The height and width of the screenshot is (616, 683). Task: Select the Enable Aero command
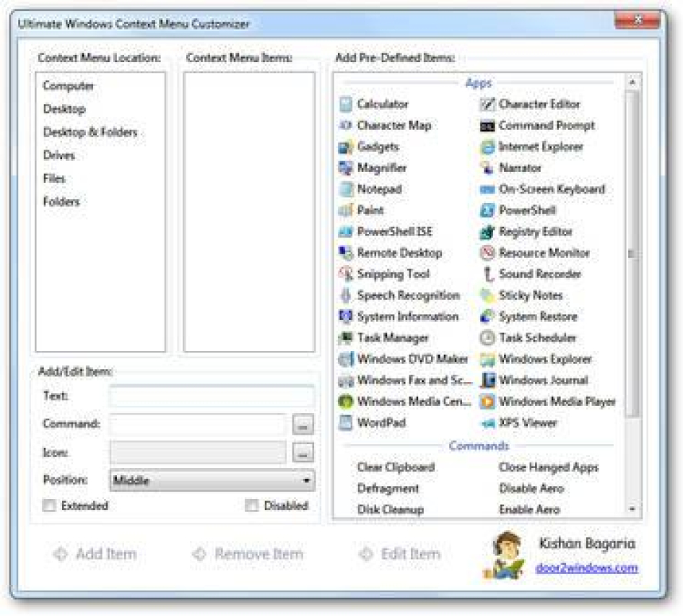pos(530,509)
